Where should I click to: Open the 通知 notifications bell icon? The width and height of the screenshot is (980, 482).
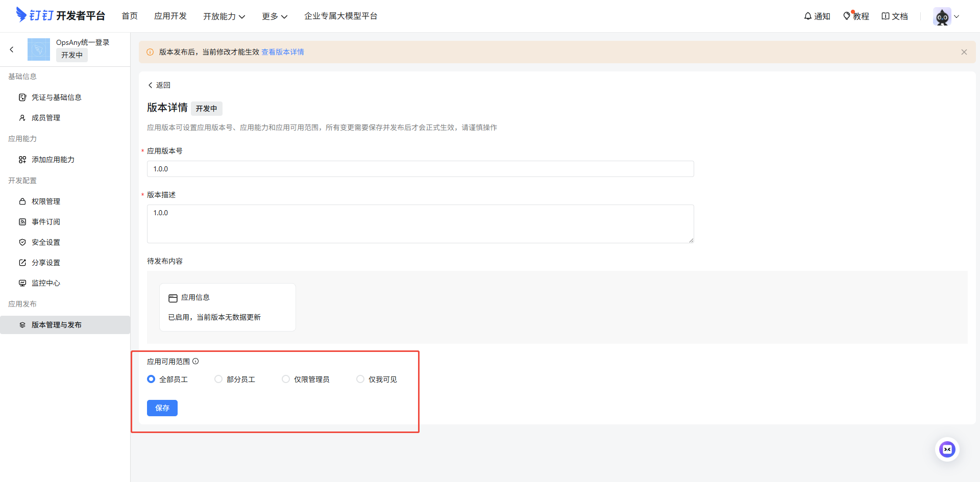pyautogui.click(x=807, y=16)
